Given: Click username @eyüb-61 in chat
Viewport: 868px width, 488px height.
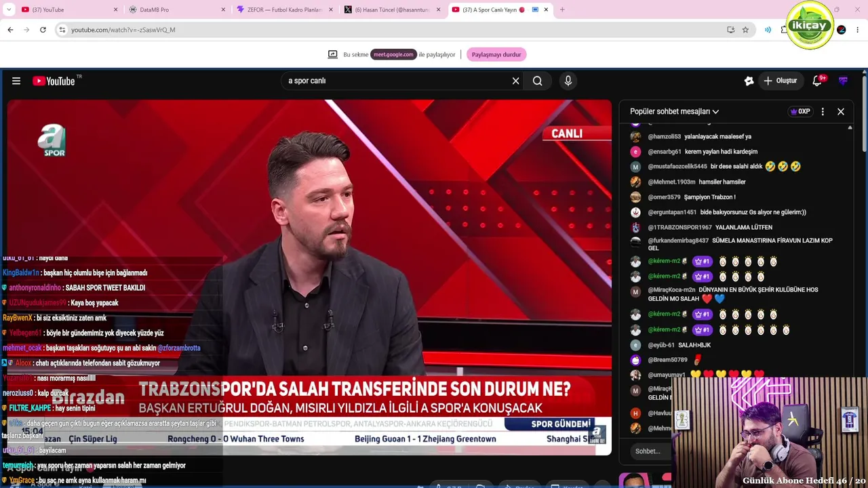Looking at the screenshot, I should pyautogui.click(x=661, y=345).
